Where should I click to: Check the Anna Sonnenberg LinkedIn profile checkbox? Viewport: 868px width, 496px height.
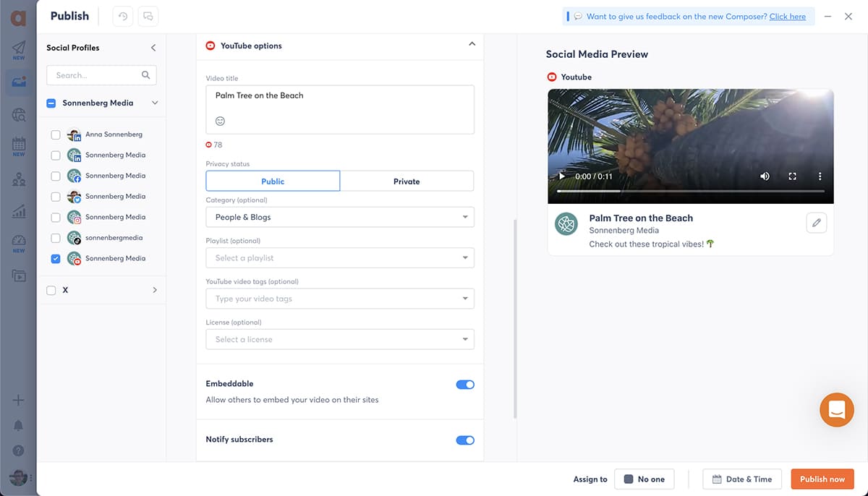[x=56, y=134]
